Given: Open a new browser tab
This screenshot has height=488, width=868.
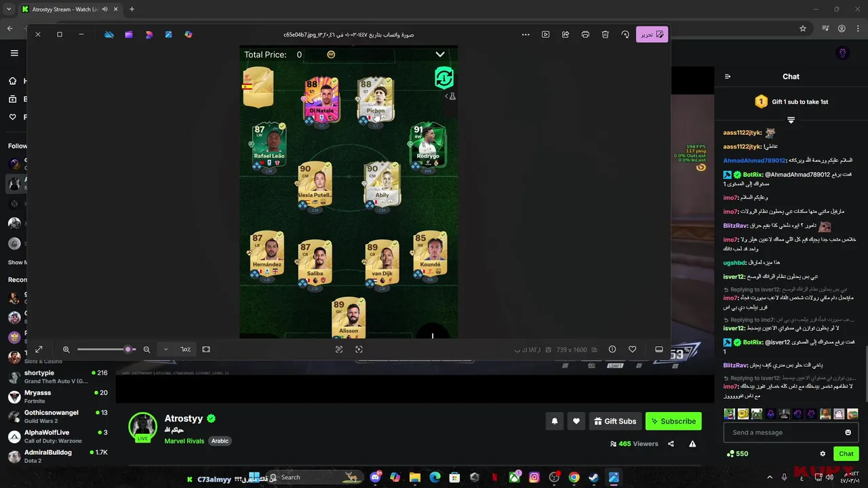Looking at the screenshot, I should [x=132, y=9].
